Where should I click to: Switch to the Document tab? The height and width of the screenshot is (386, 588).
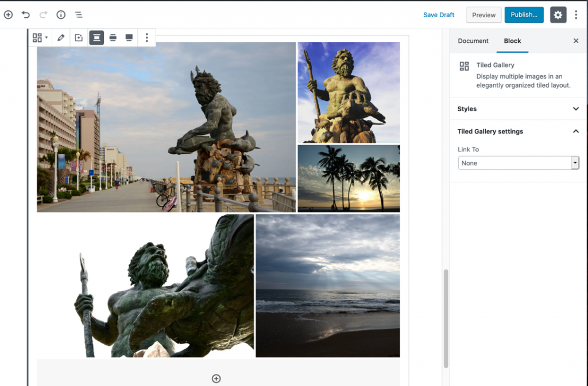[x=473, y=41]
